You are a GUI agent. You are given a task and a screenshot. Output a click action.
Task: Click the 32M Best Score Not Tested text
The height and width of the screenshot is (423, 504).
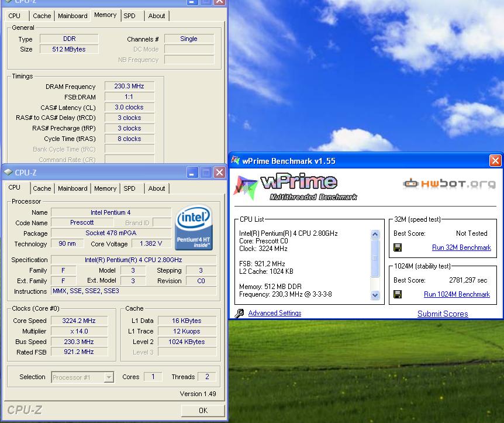(x=471, y=233)
